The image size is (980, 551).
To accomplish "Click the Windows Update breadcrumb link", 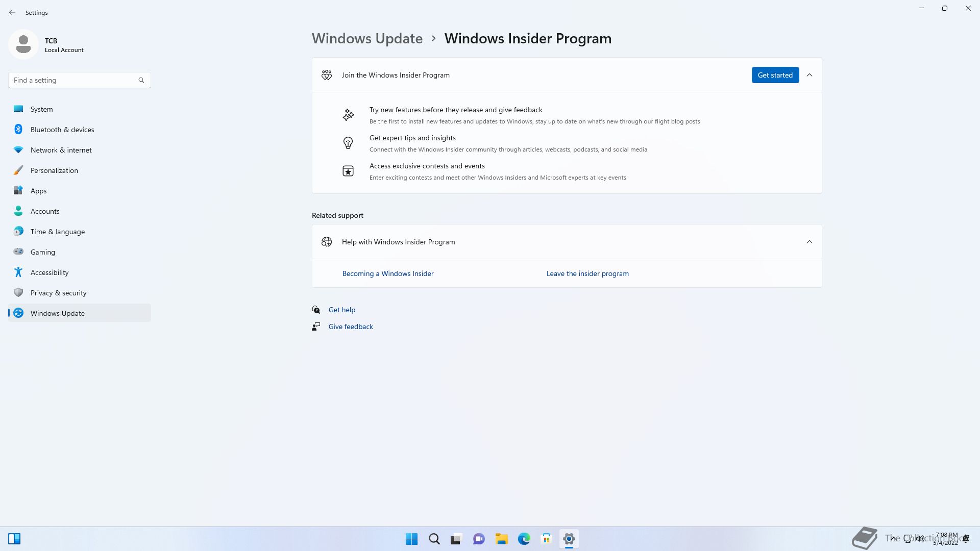I will click(x=367, y=39).
